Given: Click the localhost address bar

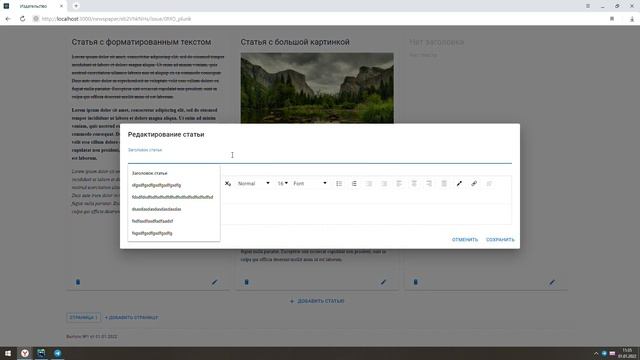Looking at the screenshot, I should [318, 19].
